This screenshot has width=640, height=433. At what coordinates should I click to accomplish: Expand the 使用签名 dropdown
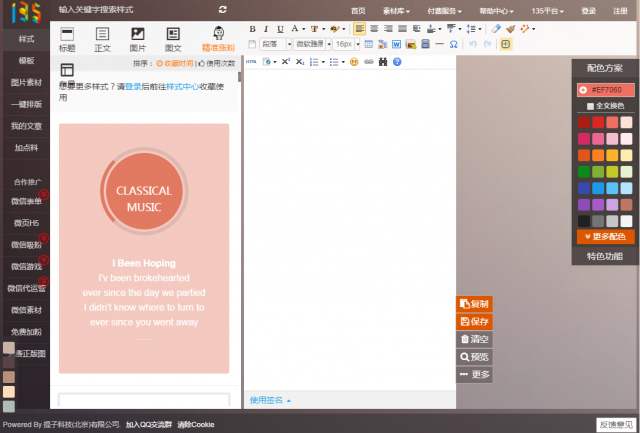[270, 400]
